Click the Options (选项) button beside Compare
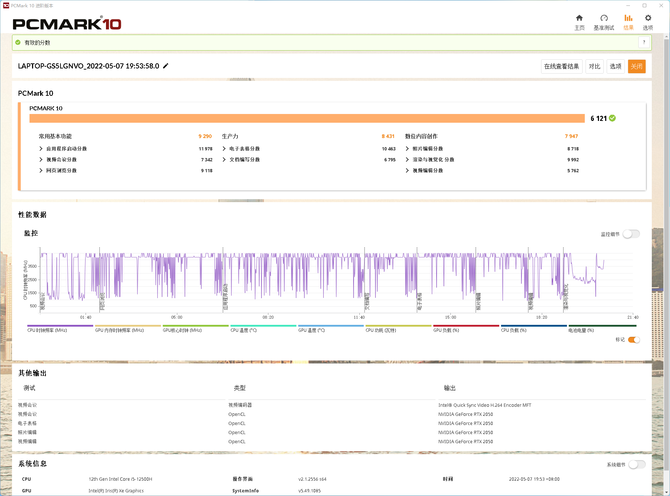Image resolution: width=670 pixels, height=496 pixels. (615, 66)
